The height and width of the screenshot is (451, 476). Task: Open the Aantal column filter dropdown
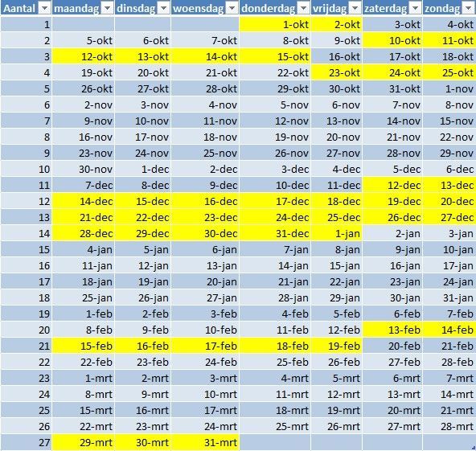tap(45, 9)
